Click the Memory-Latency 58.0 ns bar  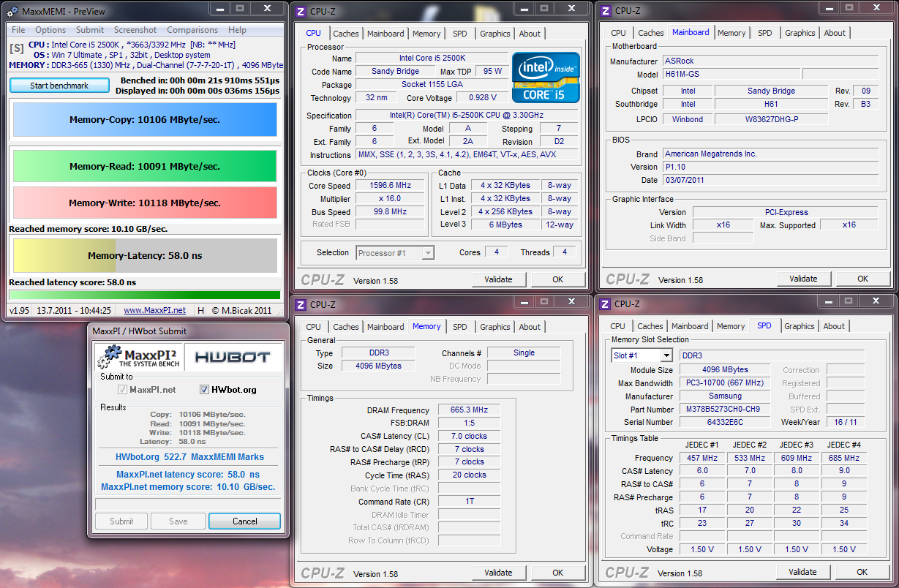click(145, 256)
